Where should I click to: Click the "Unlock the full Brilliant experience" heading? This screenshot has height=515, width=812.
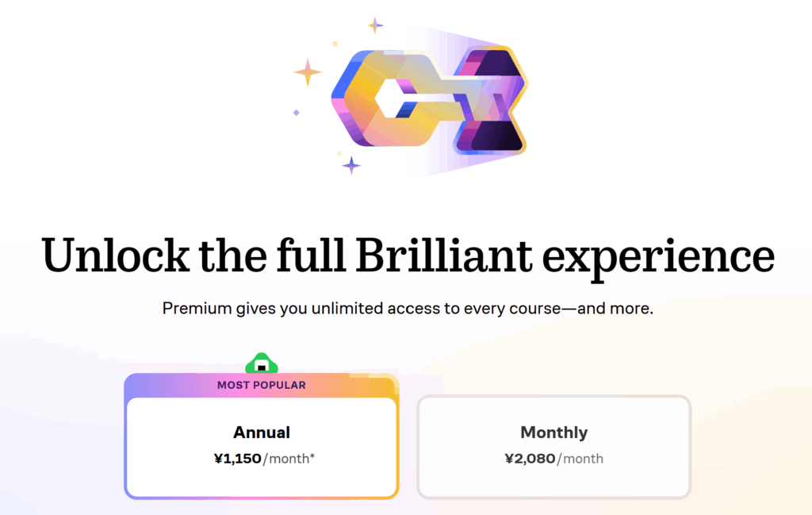(x=408, y=256)
